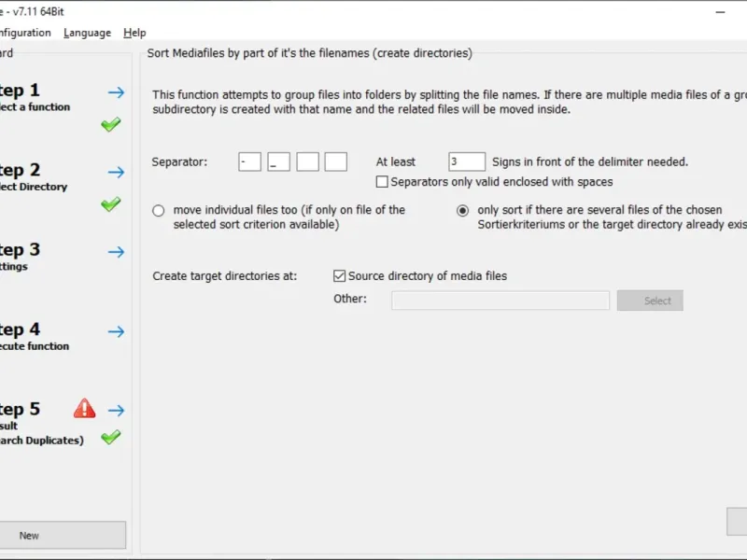The image size is (747, 560).
Task: Enable separators only valid enclosed with spaces
Action: [x=382, y=182]
